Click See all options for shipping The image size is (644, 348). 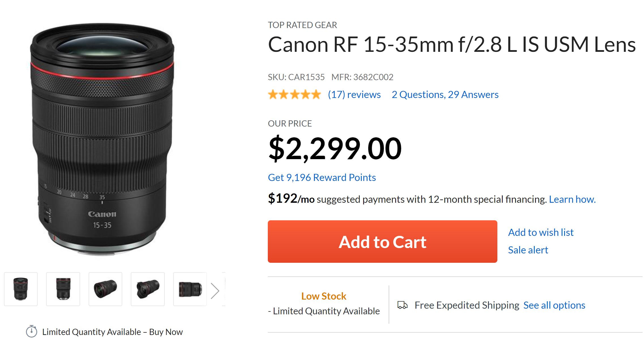[x=554, y=305]
